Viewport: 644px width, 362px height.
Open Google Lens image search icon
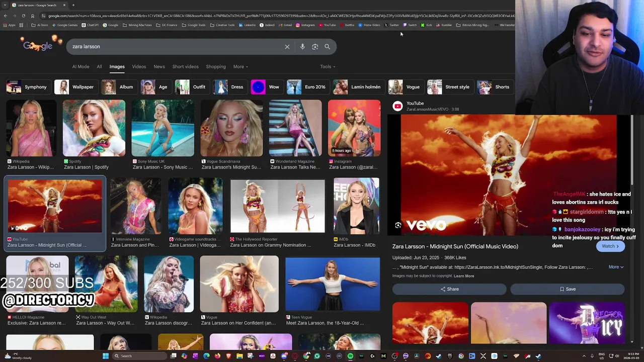315,47
